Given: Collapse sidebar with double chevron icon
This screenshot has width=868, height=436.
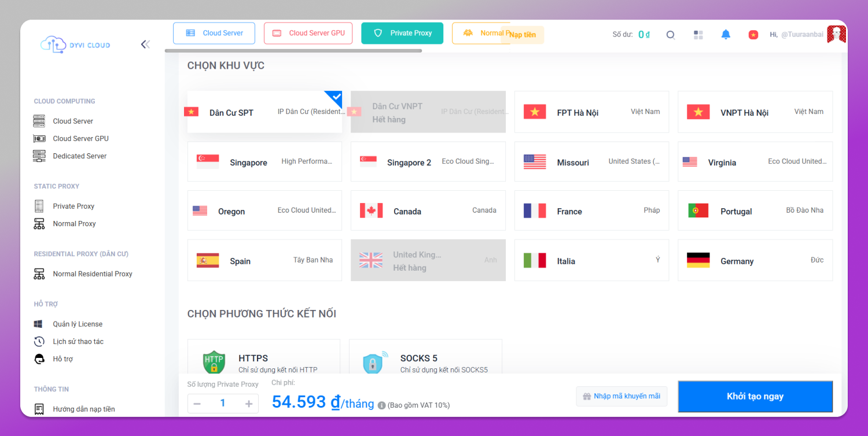Looking at the screenshot, I should coord(145,45).
